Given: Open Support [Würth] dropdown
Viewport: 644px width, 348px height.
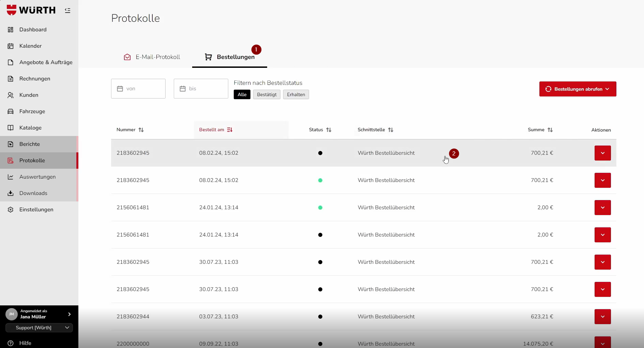Looking at the screenshot, I should tap(39, 328).
